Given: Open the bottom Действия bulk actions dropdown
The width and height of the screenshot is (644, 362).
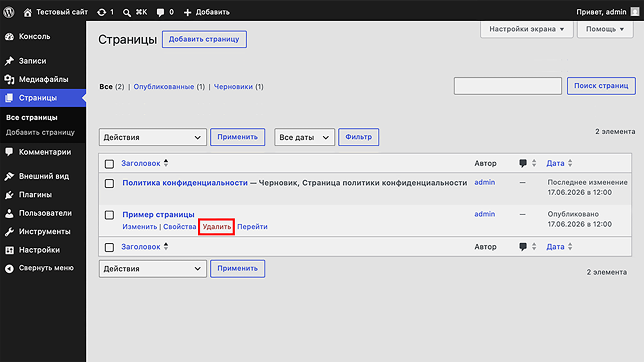Looking at the screenshot, I should coord(153,268).
